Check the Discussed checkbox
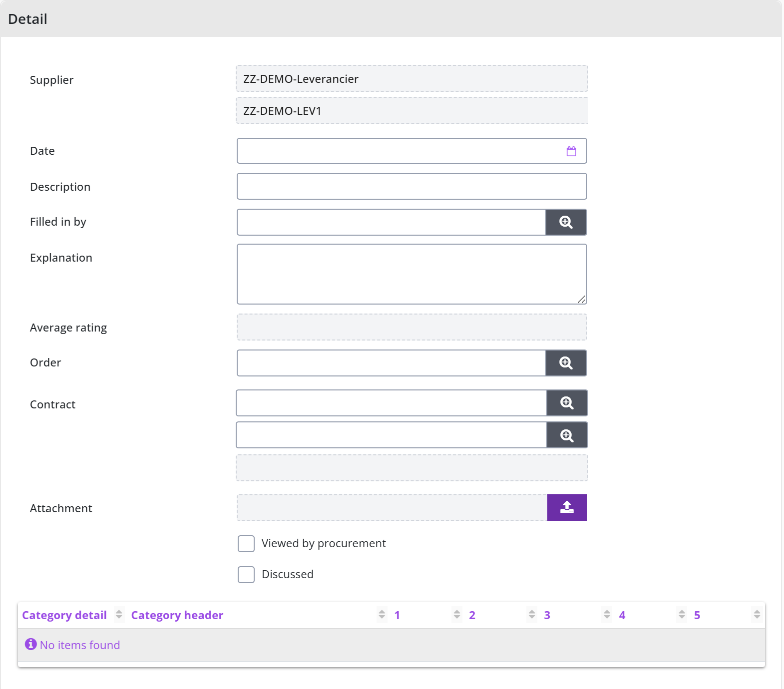 coord(246,575)
